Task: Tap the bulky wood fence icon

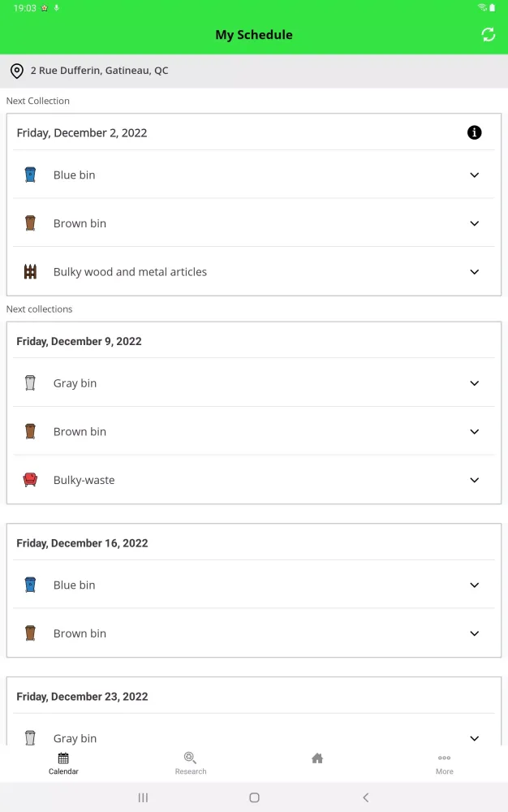Action: tap(30, 272)
